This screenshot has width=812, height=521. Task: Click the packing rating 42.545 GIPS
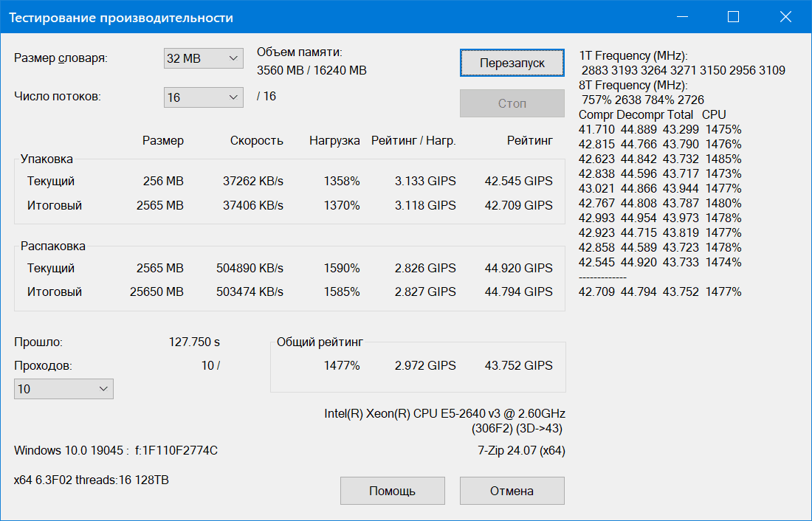[519, 182]
